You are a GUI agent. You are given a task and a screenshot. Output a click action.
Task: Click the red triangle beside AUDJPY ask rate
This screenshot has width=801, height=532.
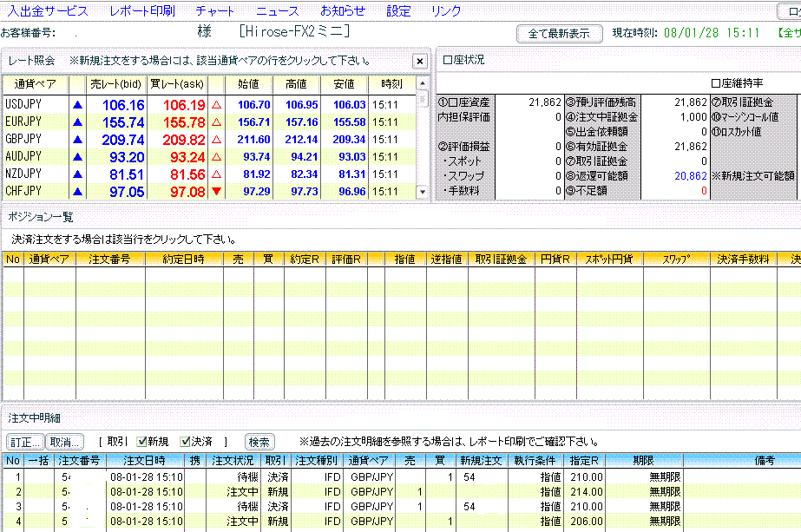click(x=217, y=157)
